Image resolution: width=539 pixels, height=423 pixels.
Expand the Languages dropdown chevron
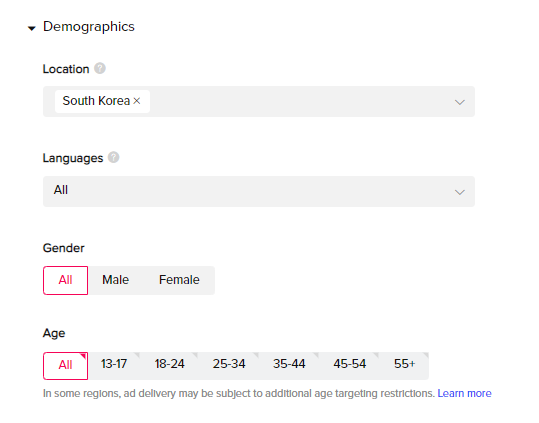coord(460,192)
